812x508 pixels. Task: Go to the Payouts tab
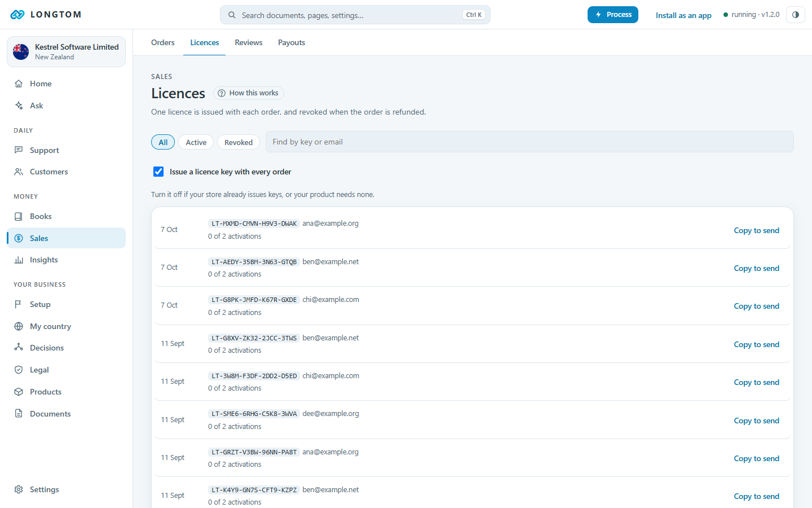coord(292,42)
